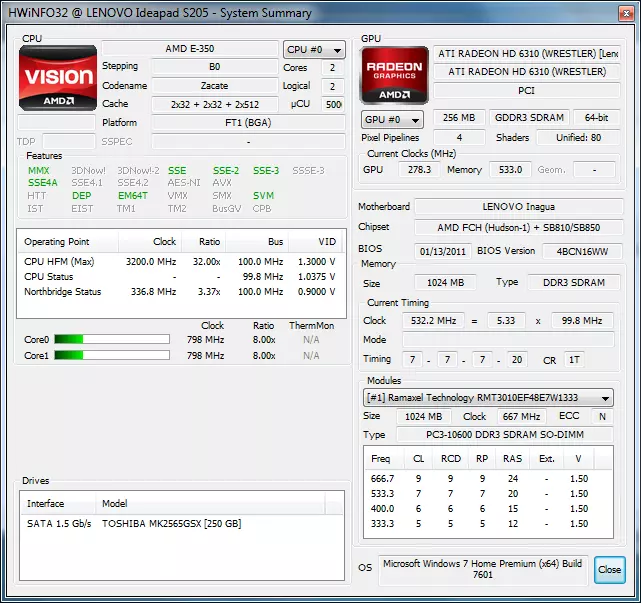Select the TOSHIBA MK2565GSX drive entry
Screen dimensions: 641x603
170,523
